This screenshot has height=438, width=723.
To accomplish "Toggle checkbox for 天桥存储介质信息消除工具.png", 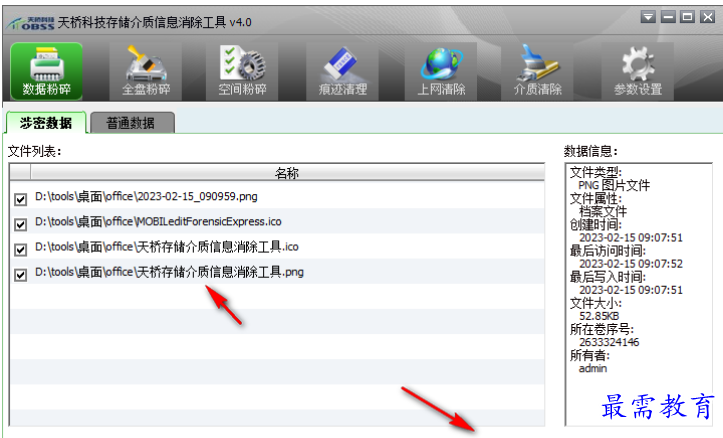I will point(20,275).
